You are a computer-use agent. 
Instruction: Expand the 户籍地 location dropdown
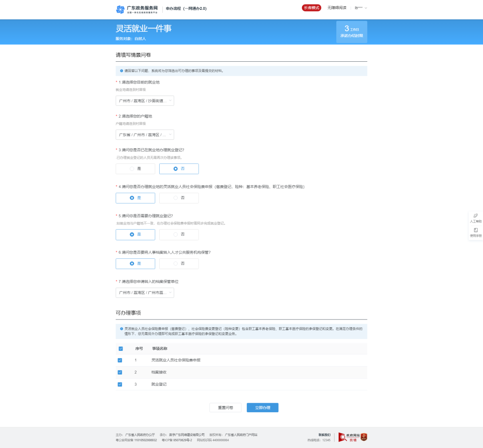click(144, 135)
